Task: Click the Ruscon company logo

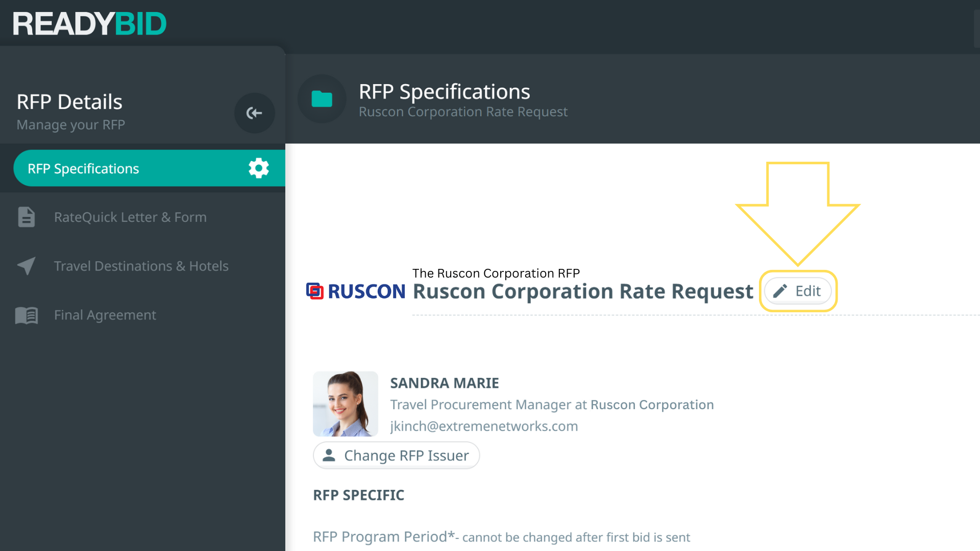Action: click(x=356, y=291)
